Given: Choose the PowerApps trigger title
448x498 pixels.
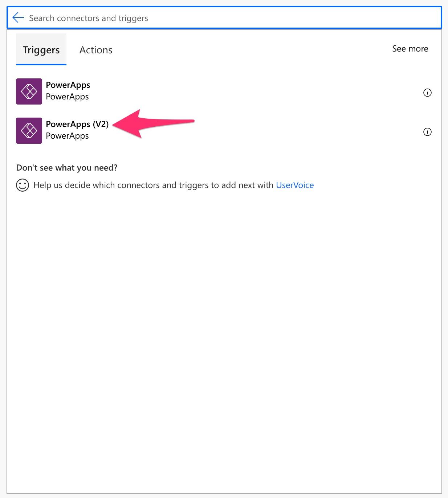Looking at the screenshot, I should click(x=68, y=85).
